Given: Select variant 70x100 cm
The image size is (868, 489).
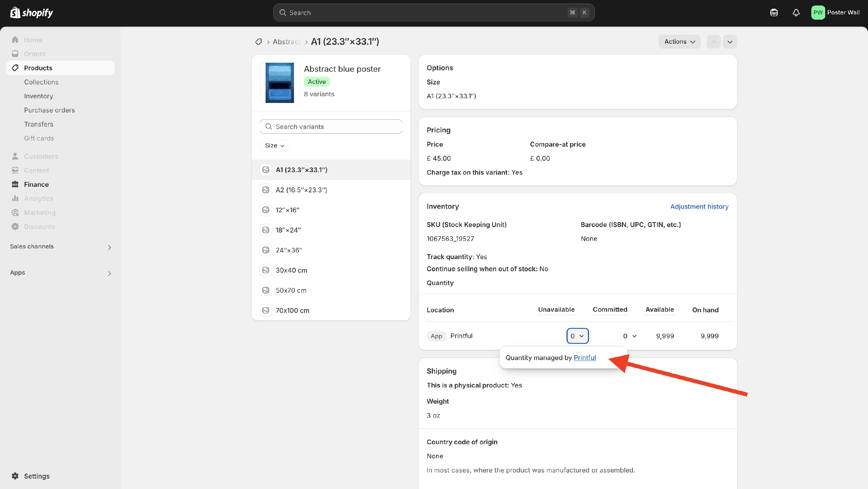Looking at the screenshot, I should coord(331,311).
